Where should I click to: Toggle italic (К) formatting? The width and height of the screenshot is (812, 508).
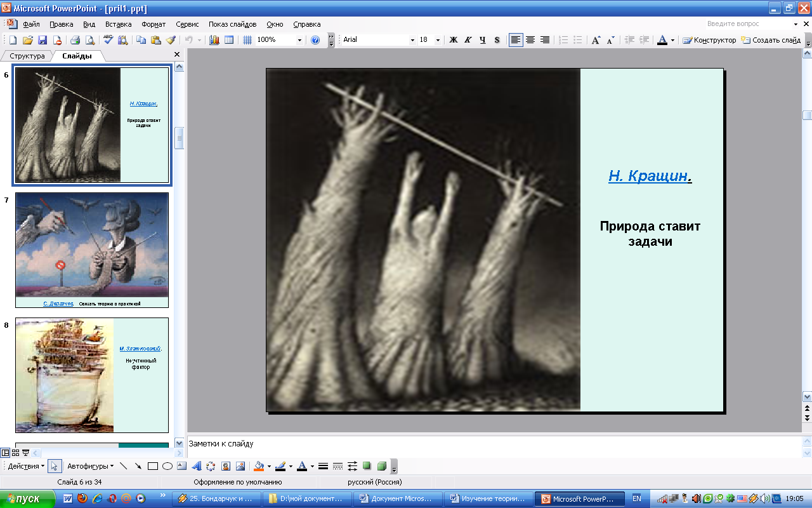(x=468, y=40)
